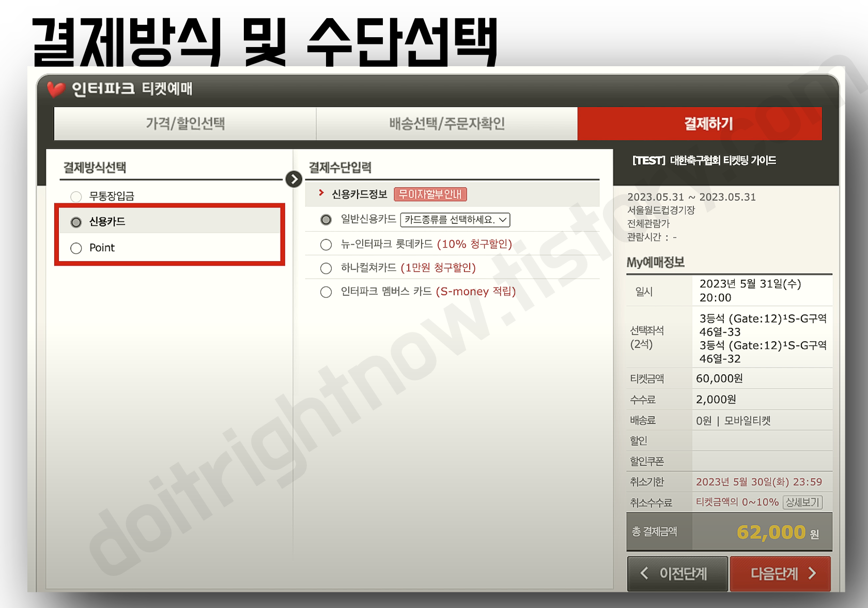The image size is (868, 608).
Task: Click the 0원 | 모바일티켓 delivery value
Action: pos(733,420)
